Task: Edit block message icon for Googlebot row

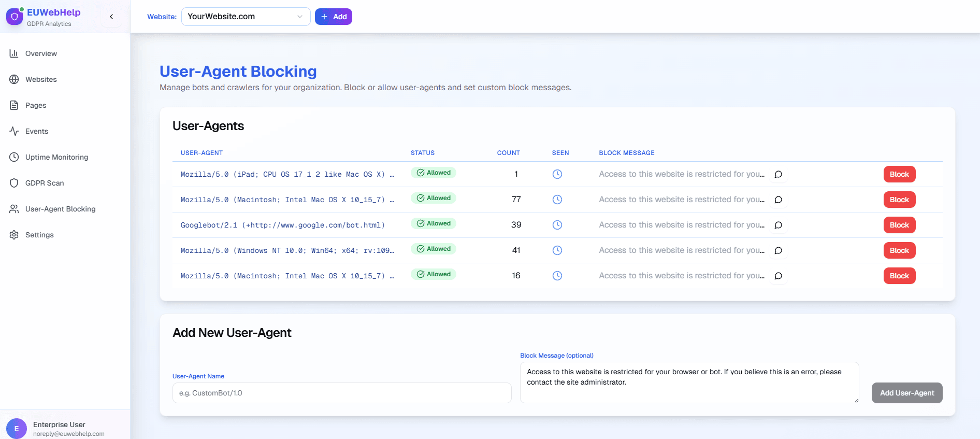Action: click(778, 225)
